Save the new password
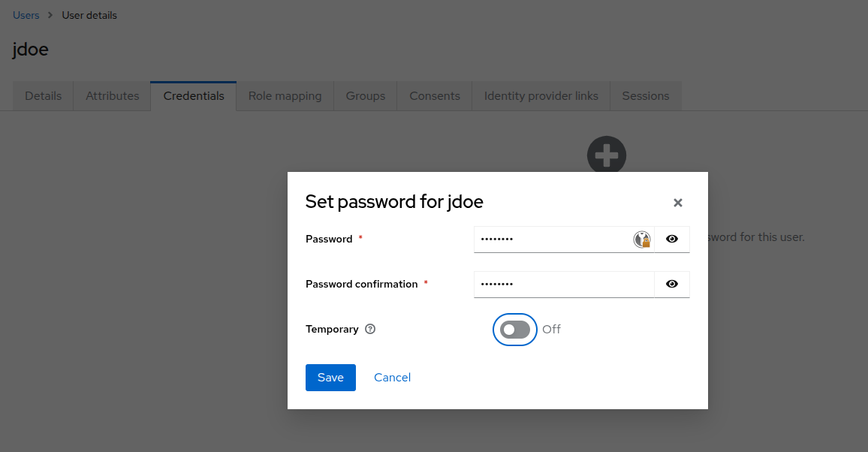Viewport: 868px width, 452px height. pyautogui.click(x=330, y=378)
